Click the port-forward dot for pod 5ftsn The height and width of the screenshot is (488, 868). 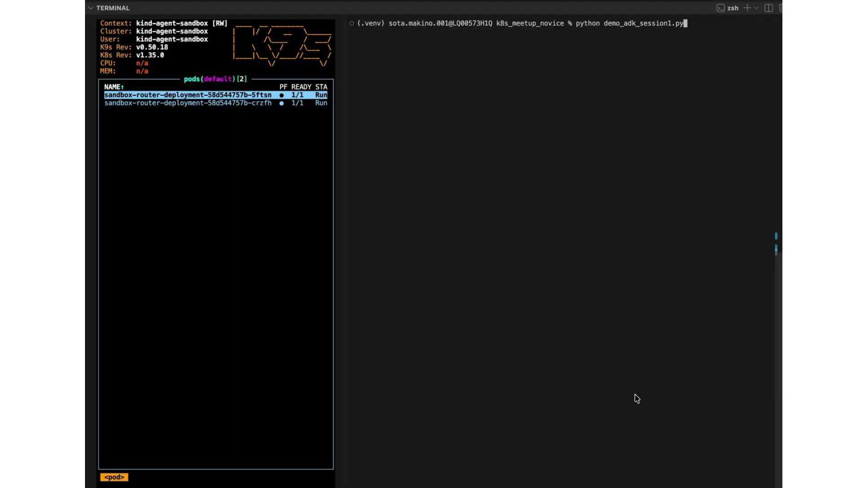pyautogui.click(x=281, y=95)
